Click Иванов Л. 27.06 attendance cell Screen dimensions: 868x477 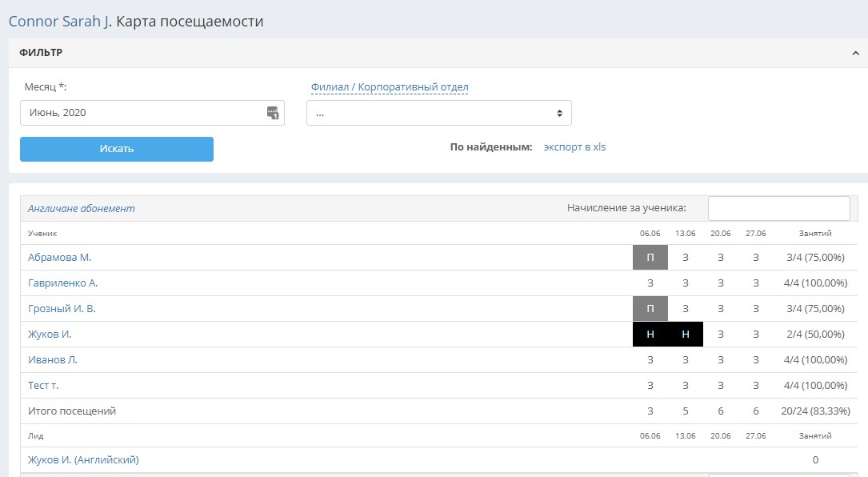pos(756,359)
